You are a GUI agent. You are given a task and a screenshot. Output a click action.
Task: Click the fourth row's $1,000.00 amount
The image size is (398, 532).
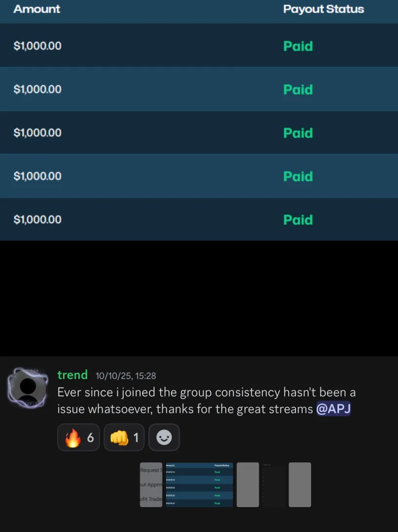pos(38,176)
